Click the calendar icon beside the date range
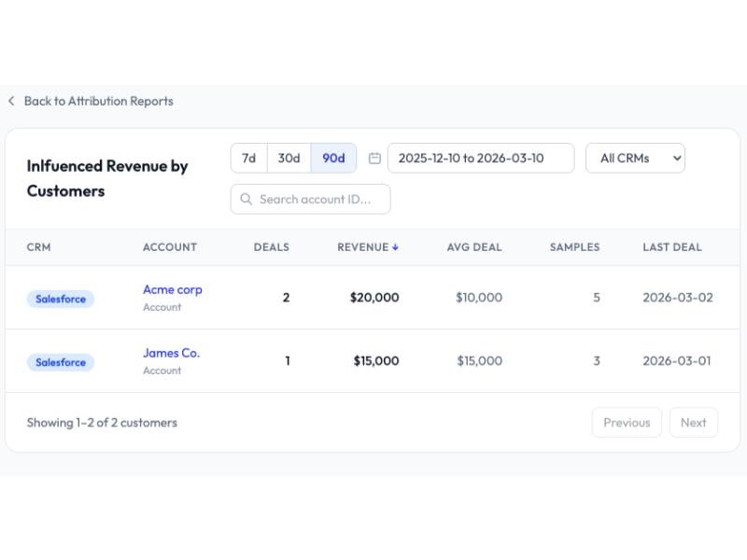 [x=373, y=158]
